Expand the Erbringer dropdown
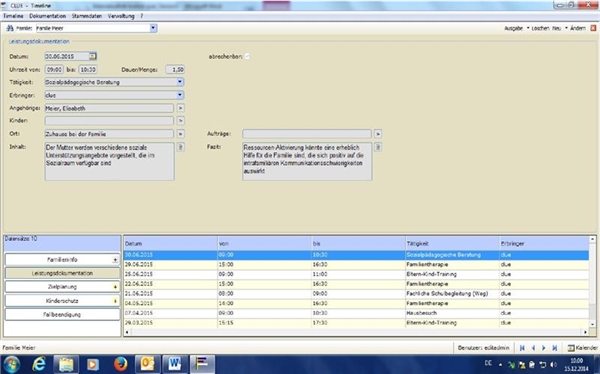Image resolution: width=600 pixels, height=374 pixels. (180, 95)
